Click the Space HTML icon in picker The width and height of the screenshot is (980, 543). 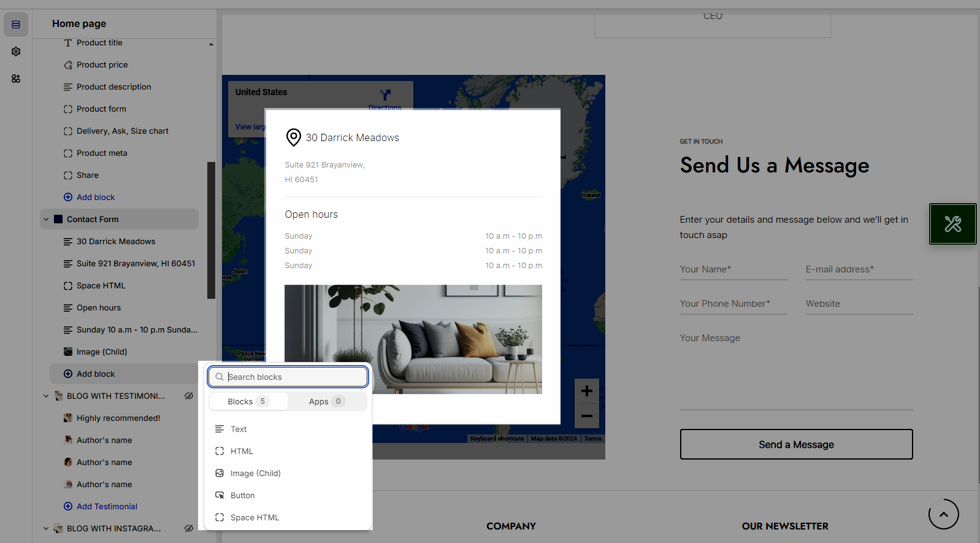(x=220, y=518)
